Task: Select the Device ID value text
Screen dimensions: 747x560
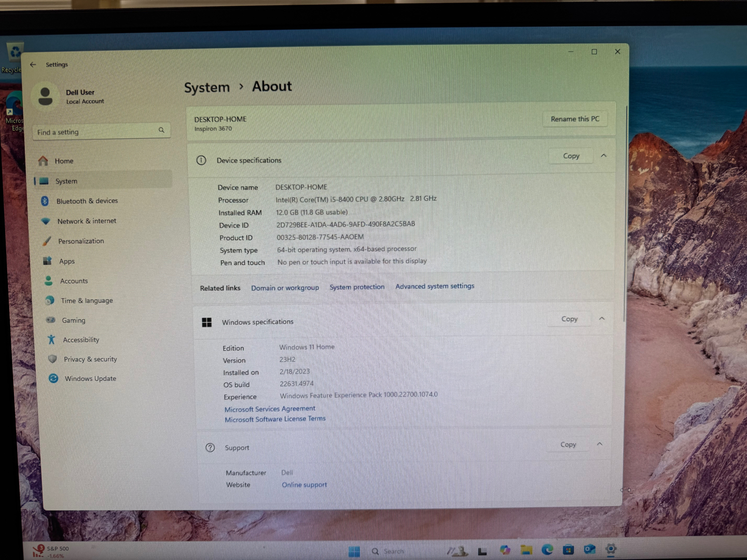Action: click(x=345, y=224)
